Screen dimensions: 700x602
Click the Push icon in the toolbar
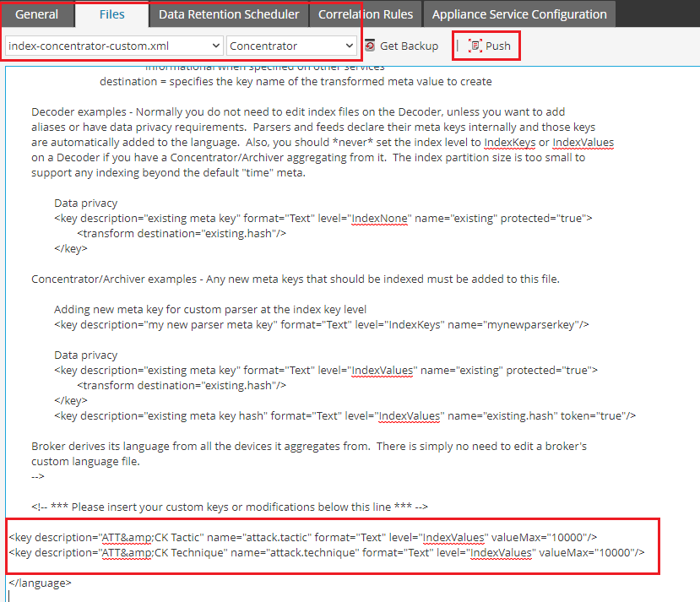[475, 46]
